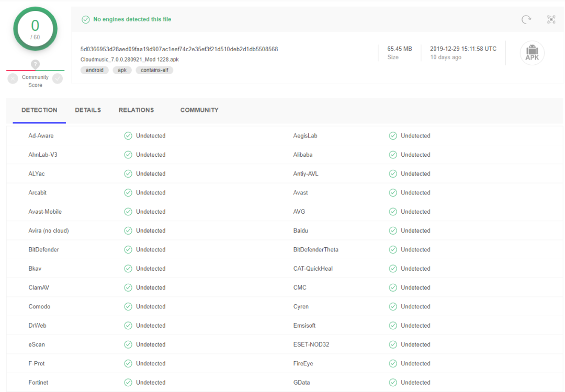Click the ESET-NOD32 undetected check icon
Screen dimensions: 565x392
pyautogui.click(x=393, y=344)
